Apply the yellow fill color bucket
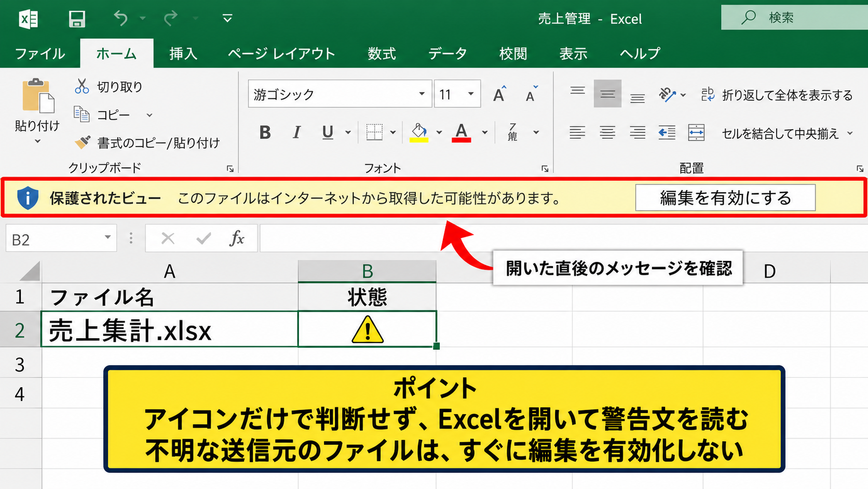868x489 pixels. point(419,133)
